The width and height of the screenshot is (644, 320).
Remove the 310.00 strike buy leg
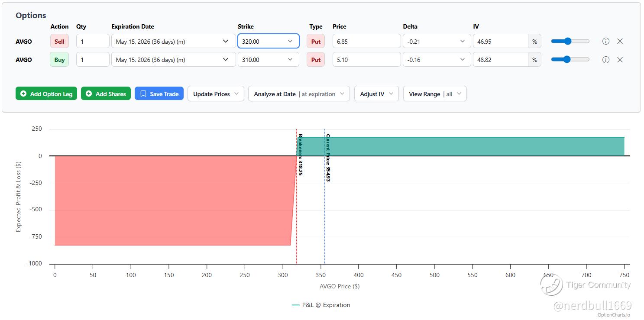[620, 60]
